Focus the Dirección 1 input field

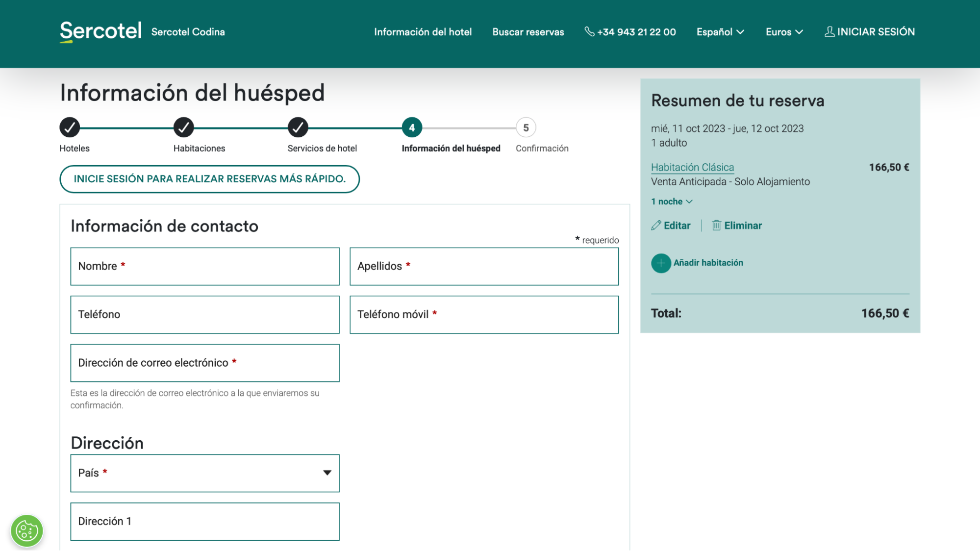[205, 522]
